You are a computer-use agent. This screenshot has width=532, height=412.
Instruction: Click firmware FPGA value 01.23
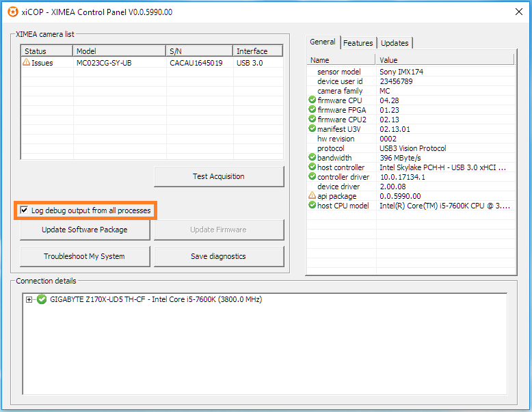[389, 110]
